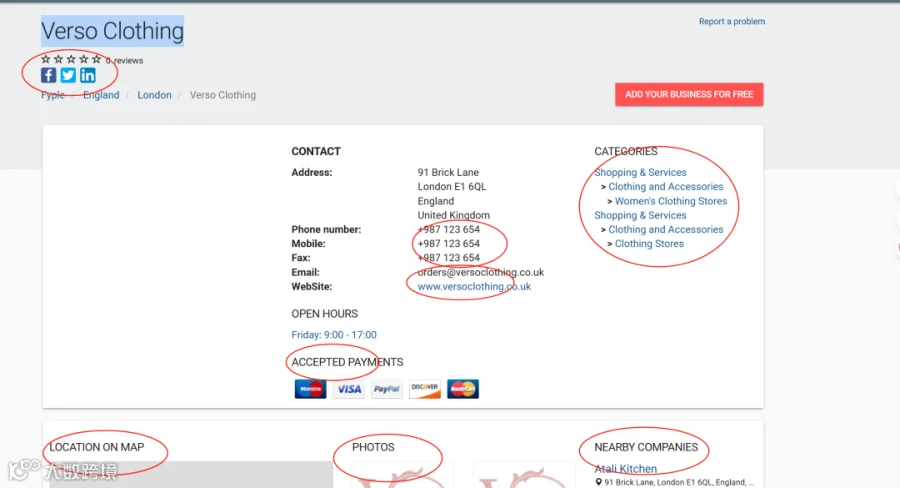Open the second photo thumbnail

tap(524, 475)
